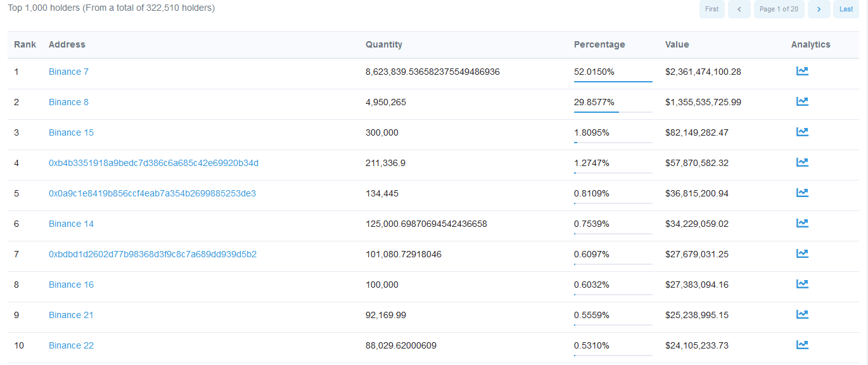Show analytics icon for Binance 16

coord(802,285)
